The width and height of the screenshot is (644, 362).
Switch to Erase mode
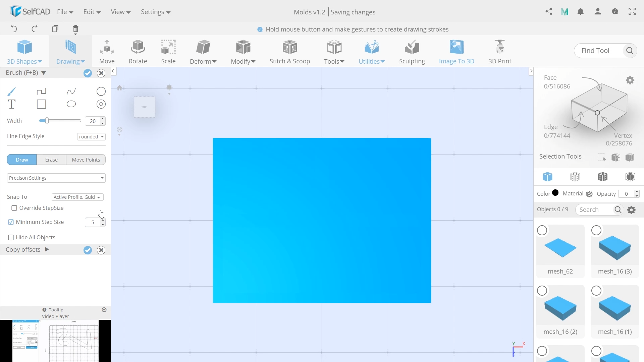pyautogui.click(x=51, y=160)
